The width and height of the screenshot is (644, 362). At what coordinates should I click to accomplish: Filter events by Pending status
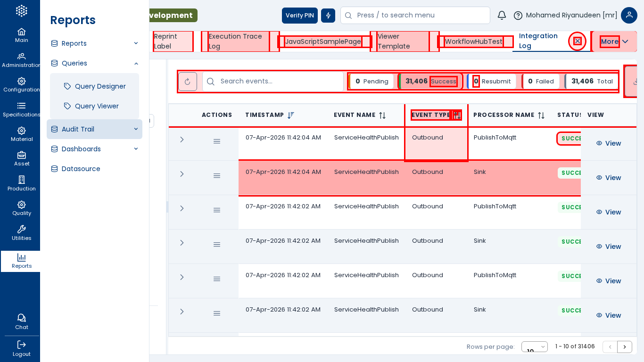click(x=372, y=82)
